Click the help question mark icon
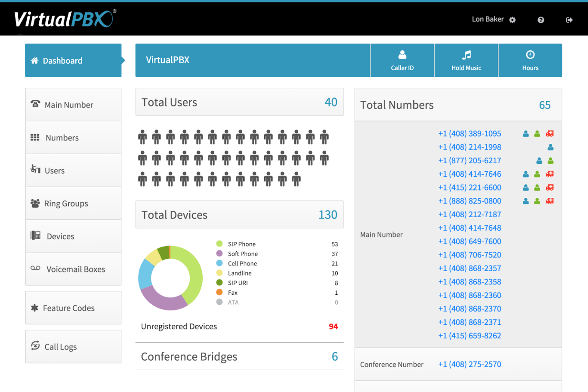This screenshot has width=588, height=392. point(541,20)
